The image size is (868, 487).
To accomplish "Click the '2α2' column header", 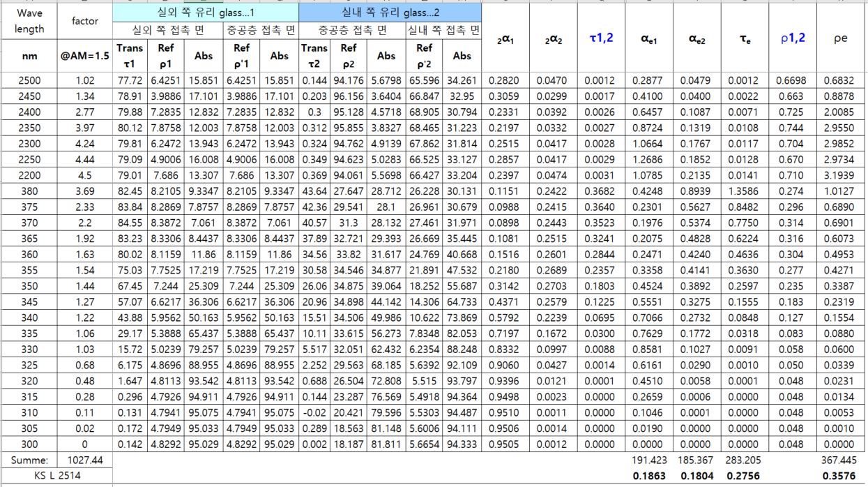I will point(554,39).
